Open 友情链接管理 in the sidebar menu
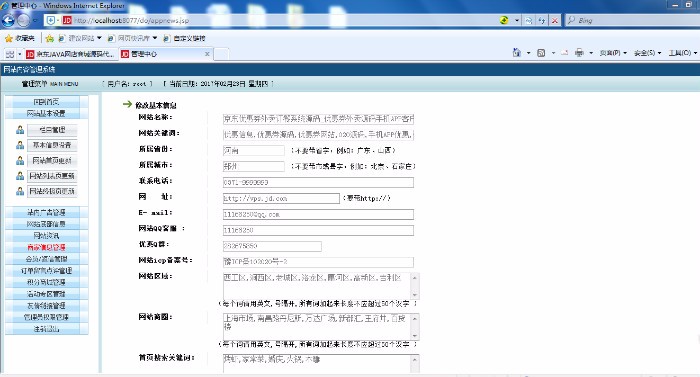 [46, 306]
